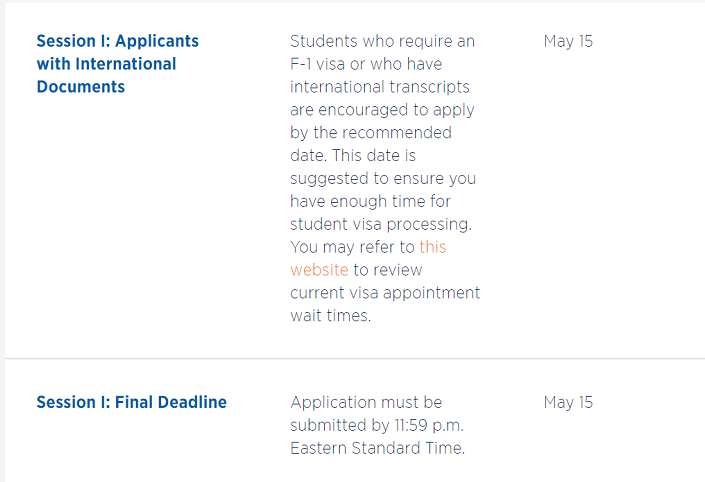Select "Session I: Applicants with International Documents" heading

tap(117, 64)
